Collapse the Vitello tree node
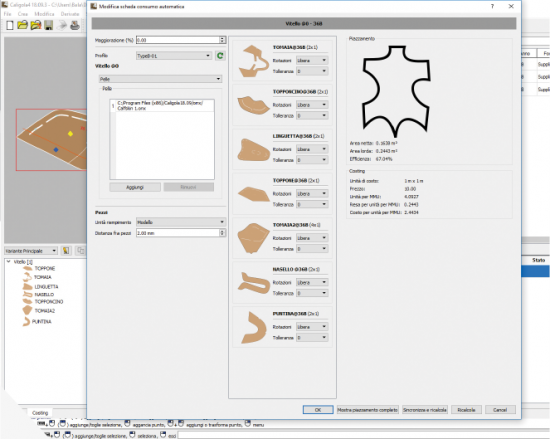 pyautogui.click(x=9, y=262)
